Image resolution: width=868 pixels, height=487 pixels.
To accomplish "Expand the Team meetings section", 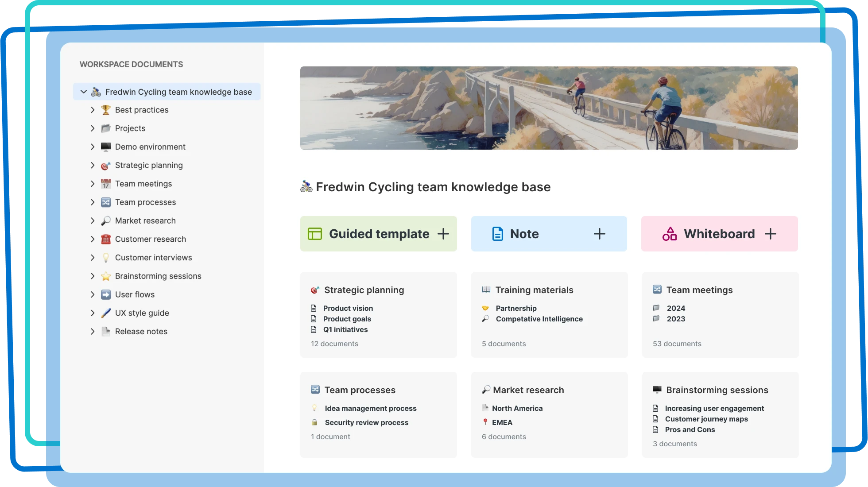I will [x=93, y=184].
